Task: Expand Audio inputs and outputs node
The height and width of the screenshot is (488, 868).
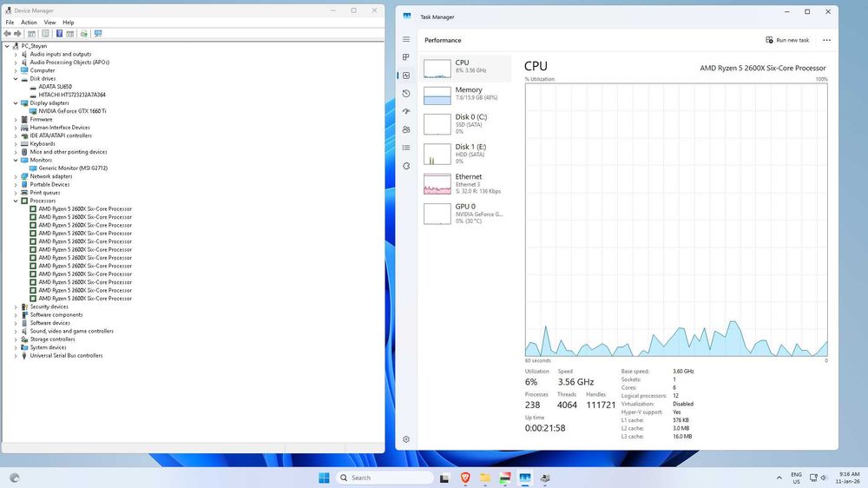Action: click(16, 55)
